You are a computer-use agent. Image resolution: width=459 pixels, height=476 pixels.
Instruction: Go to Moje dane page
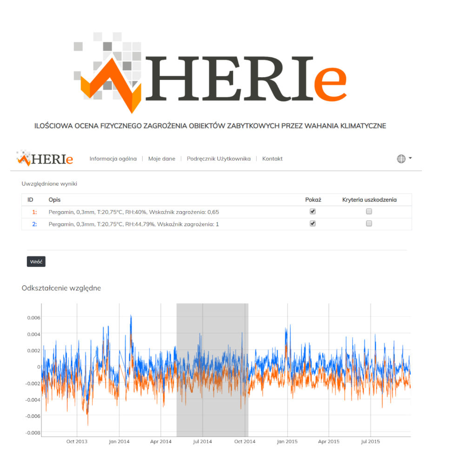(x=161, y=159)
